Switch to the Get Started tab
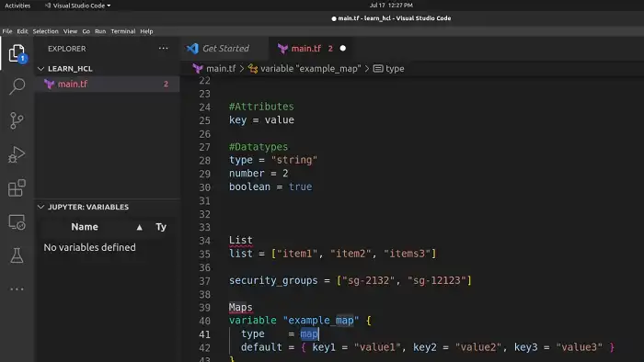Screen dimensions: 644x362 point(224,49)
